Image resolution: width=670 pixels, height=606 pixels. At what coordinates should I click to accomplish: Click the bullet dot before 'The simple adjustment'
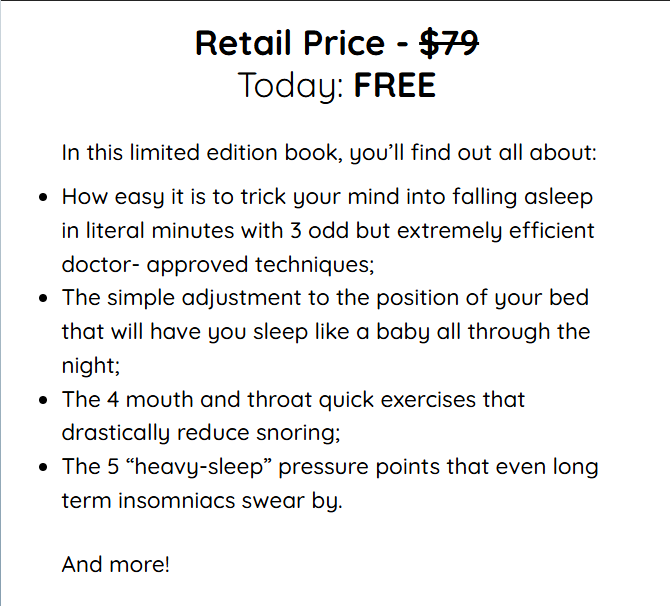coord(43,298)
